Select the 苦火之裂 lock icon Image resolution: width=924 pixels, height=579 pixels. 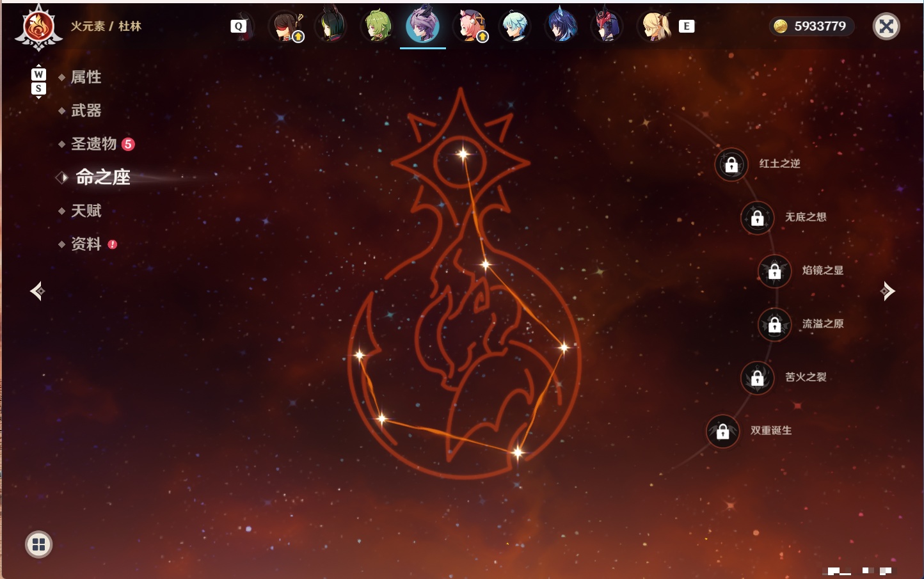[757, 378]
